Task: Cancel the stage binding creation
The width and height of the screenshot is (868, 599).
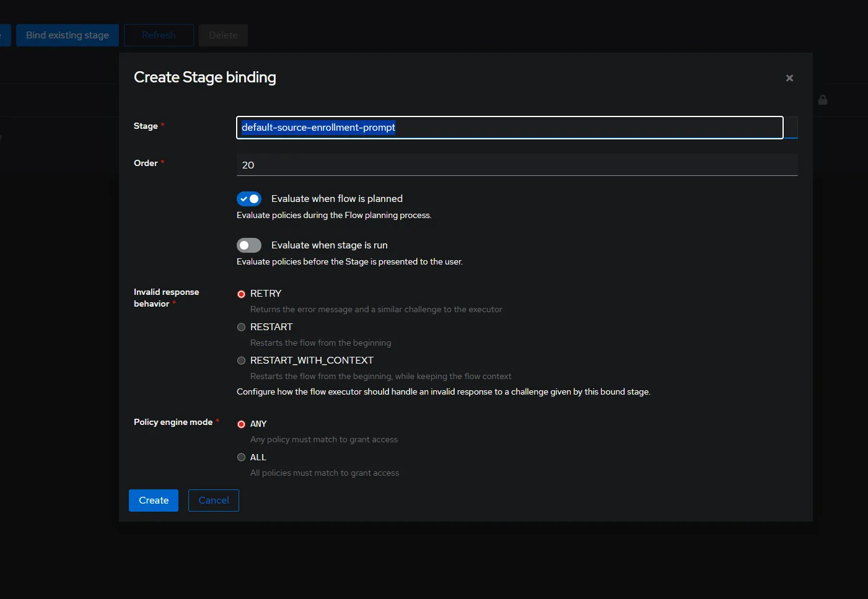Action: click(214, 501)
